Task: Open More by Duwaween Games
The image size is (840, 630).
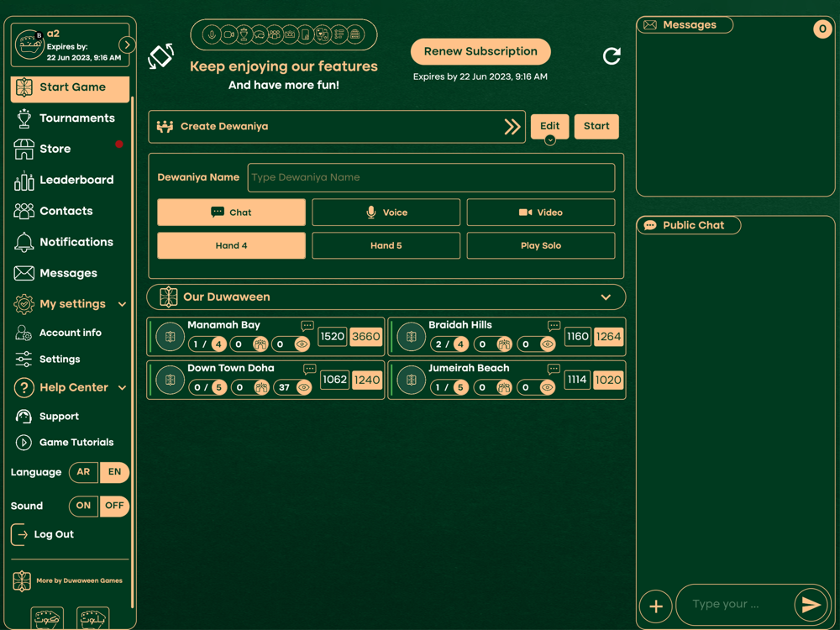Action: [x=67, y=581]
